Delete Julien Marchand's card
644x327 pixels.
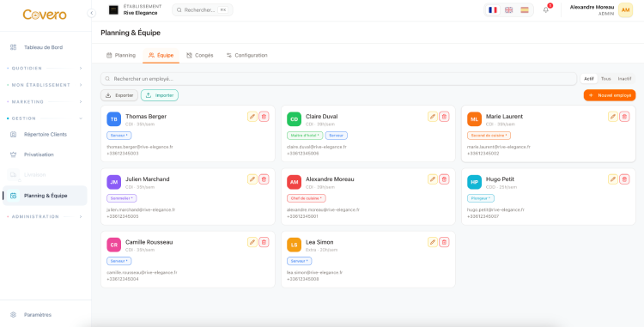(264, 179)
